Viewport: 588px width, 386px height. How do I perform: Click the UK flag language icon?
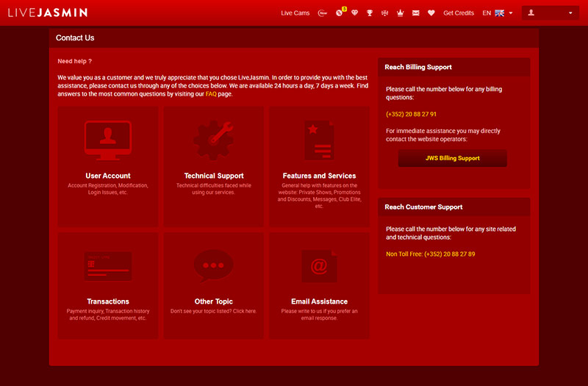point(500,13)
